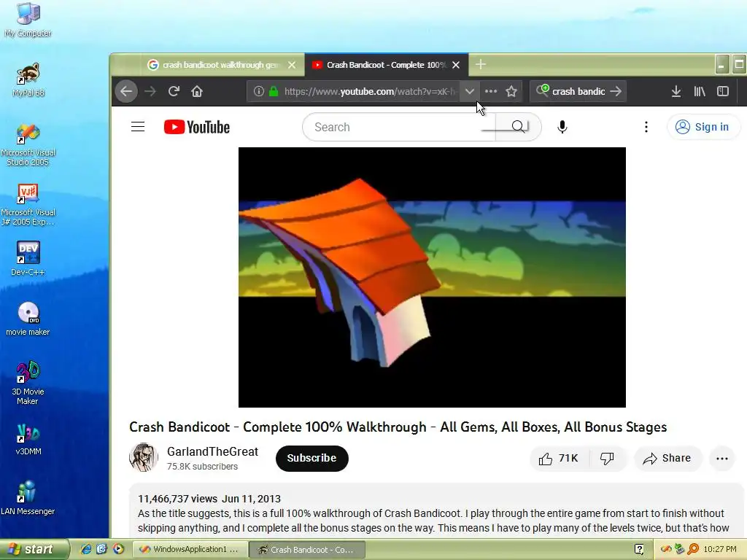Share the Crash Bandicoot video

(667, 458)
